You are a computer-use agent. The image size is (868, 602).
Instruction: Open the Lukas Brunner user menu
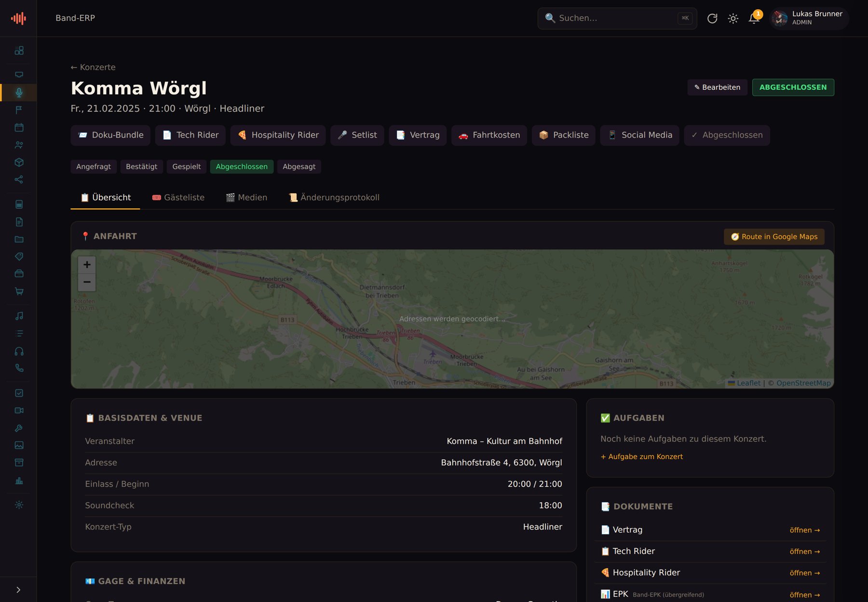[809, 18]
